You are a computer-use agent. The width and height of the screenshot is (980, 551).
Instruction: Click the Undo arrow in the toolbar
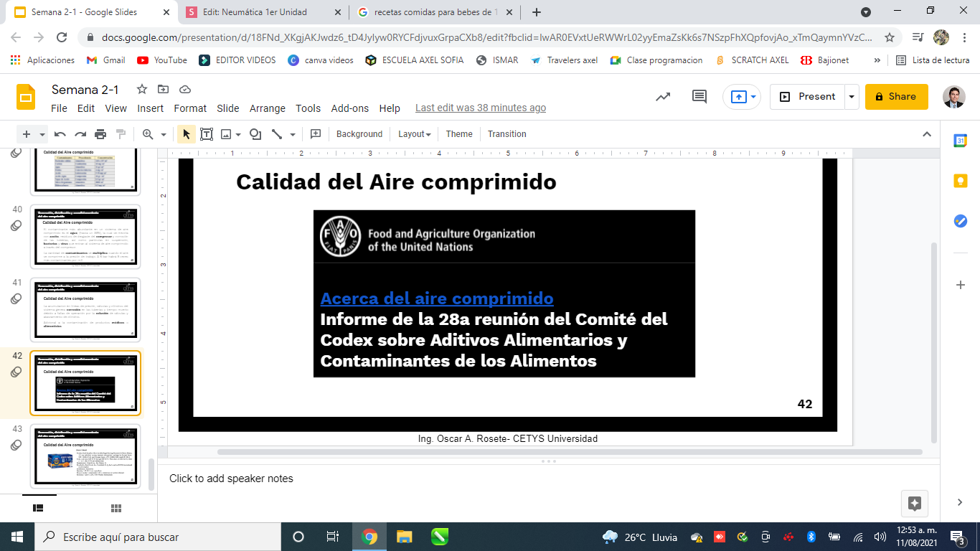pyautogui.click(x=60, y=134)
